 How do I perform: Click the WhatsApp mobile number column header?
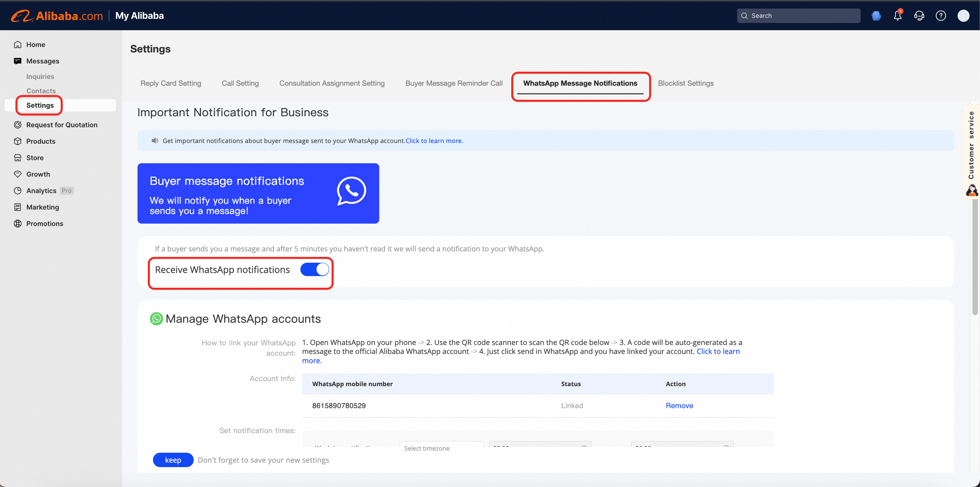coord(352,383)
